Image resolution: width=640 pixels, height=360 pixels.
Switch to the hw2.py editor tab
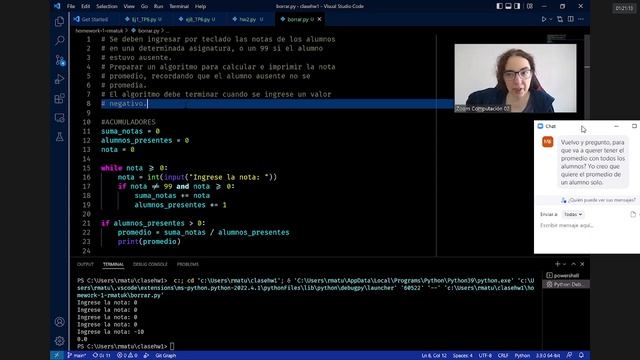[x=247, y=19]
